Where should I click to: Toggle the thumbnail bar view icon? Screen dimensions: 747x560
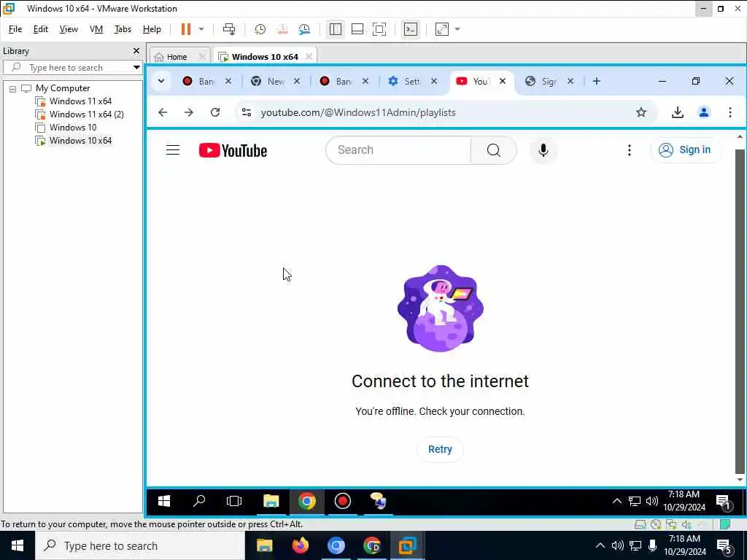(357, 29)
